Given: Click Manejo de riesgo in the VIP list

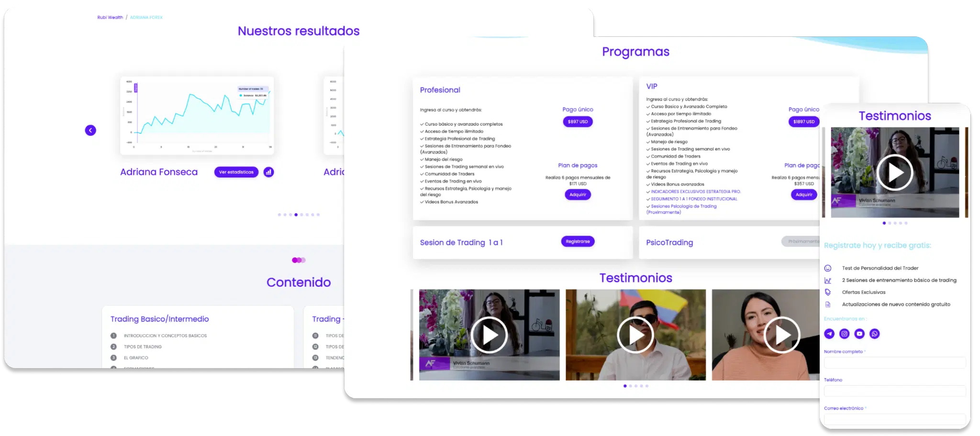Looking at the screenshot, I should pyautogui.click(x=669, y=142).
